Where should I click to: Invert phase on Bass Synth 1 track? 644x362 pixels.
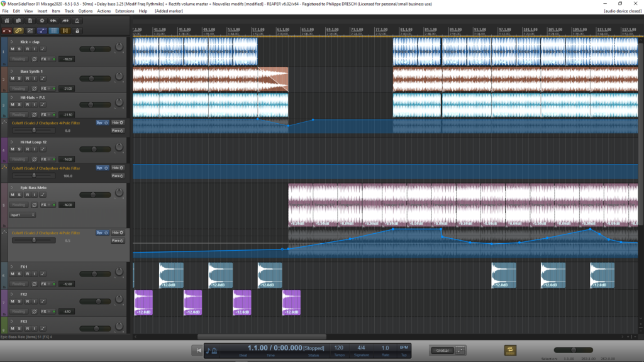(35, 89)
